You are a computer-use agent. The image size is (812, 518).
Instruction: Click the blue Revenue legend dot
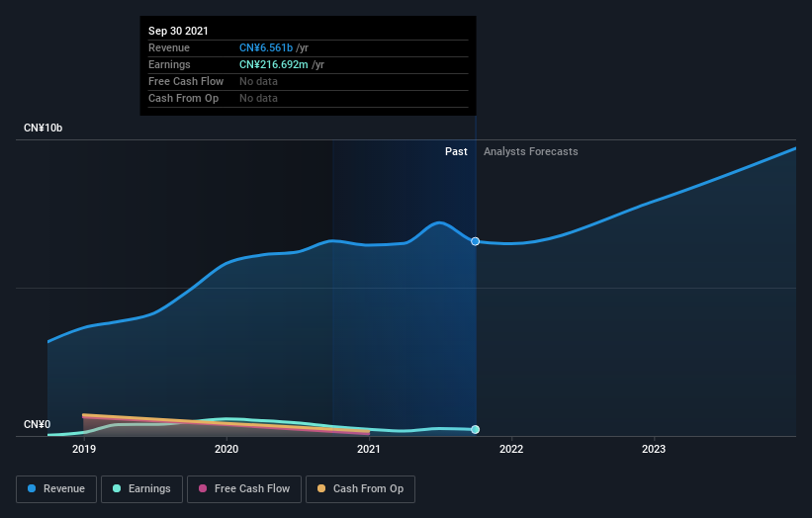(x=32, y=488)
